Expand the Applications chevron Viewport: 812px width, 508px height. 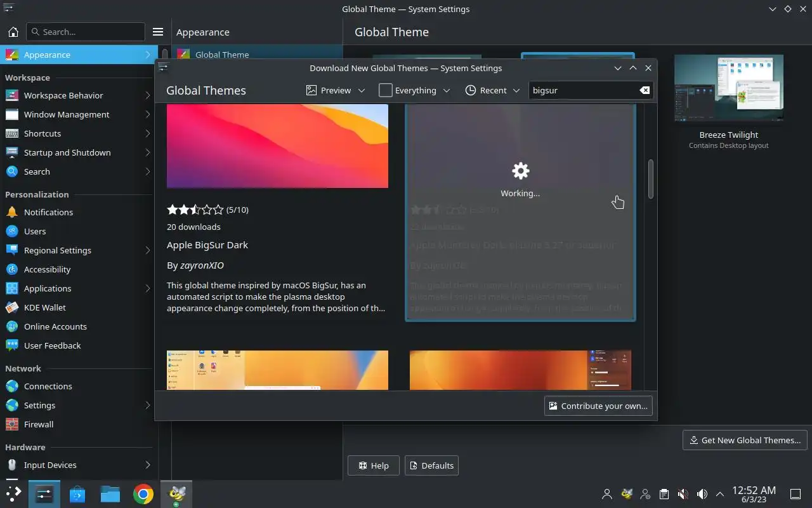pyautogui.click(x=148, y=288)
